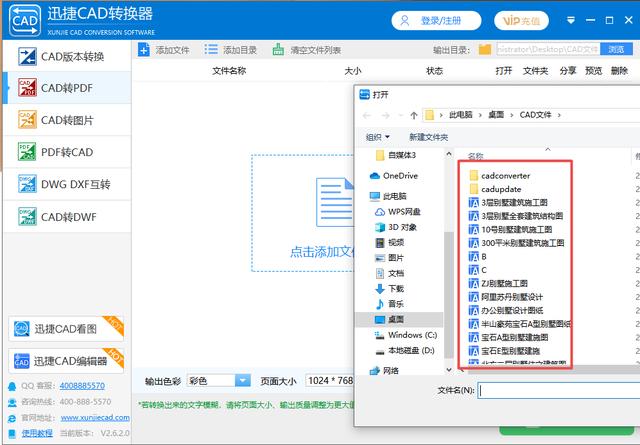
Task: Select the cadconverter folder
Action: click(500, 176)
